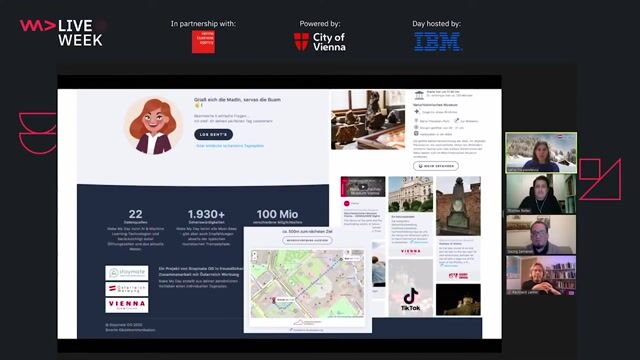Click the "22" data sources statistic

[x=136, y=214]
